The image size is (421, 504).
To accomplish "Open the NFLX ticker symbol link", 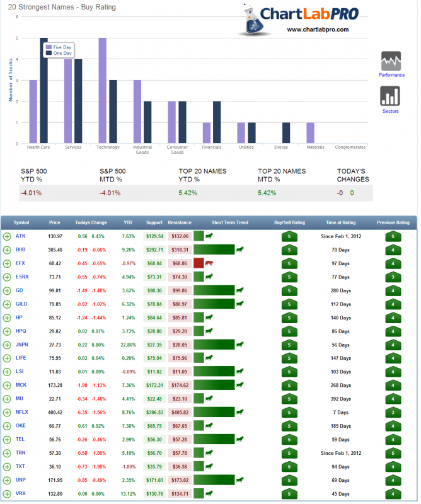I will pyautogui.click(x=20, y=412).
